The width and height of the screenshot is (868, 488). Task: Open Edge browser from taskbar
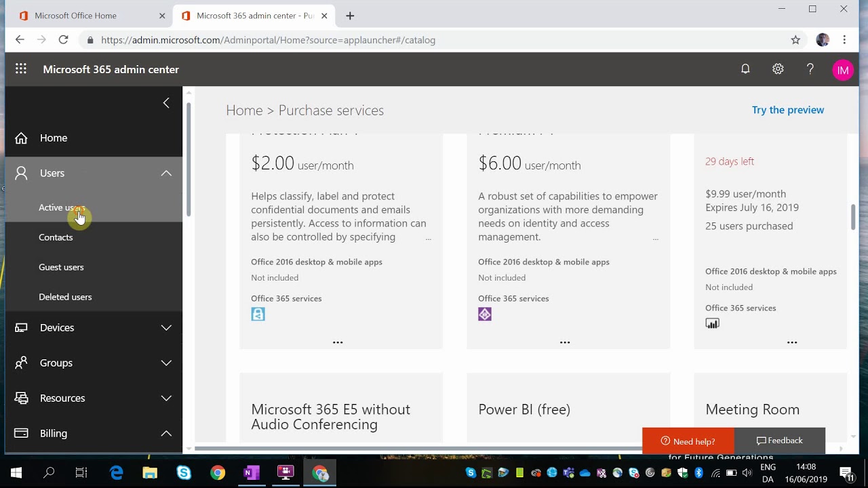[x=117, y=472]
